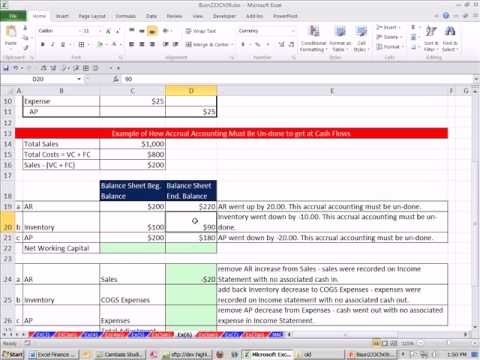The image size is (480, 360).
Task: Click Increase Decimal icon
Action: pyautogui.click(x=282, y=44)
